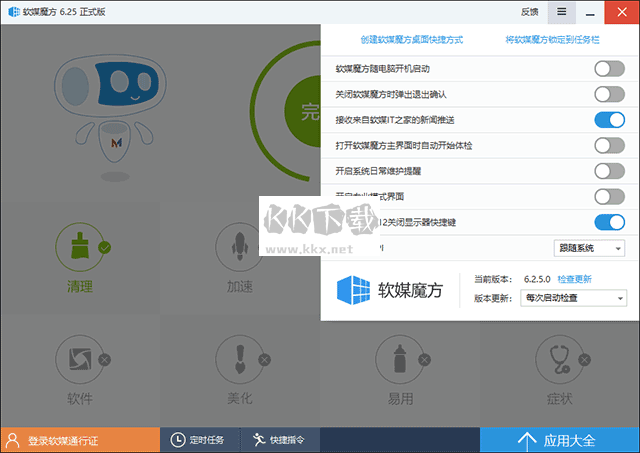
Task: Toggle 打开软媒魔方主界面时自动开始体检 switch
Action: [609, 145]
